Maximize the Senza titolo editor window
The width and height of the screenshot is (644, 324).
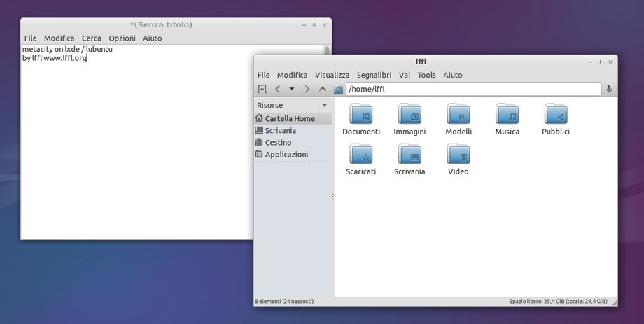[x=314, y=25]
